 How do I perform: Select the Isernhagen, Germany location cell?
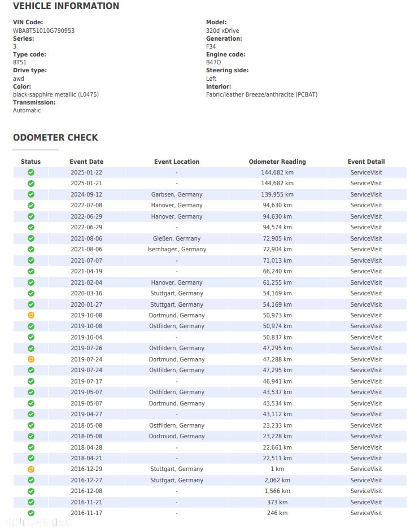pos(177,250)
